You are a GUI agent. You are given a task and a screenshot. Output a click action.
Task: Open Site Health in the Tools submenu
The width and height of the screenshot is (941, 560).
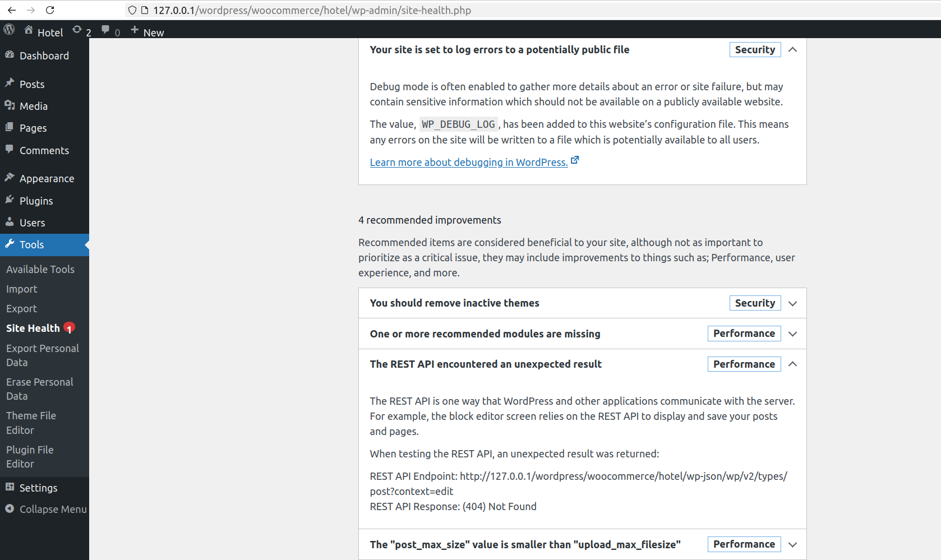coord(33,328)
